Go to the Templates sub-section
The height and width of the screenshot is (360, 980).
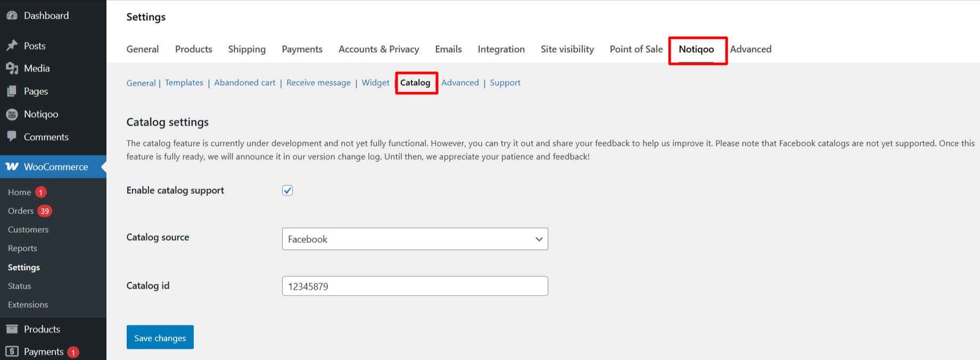[x=184, y=83]
